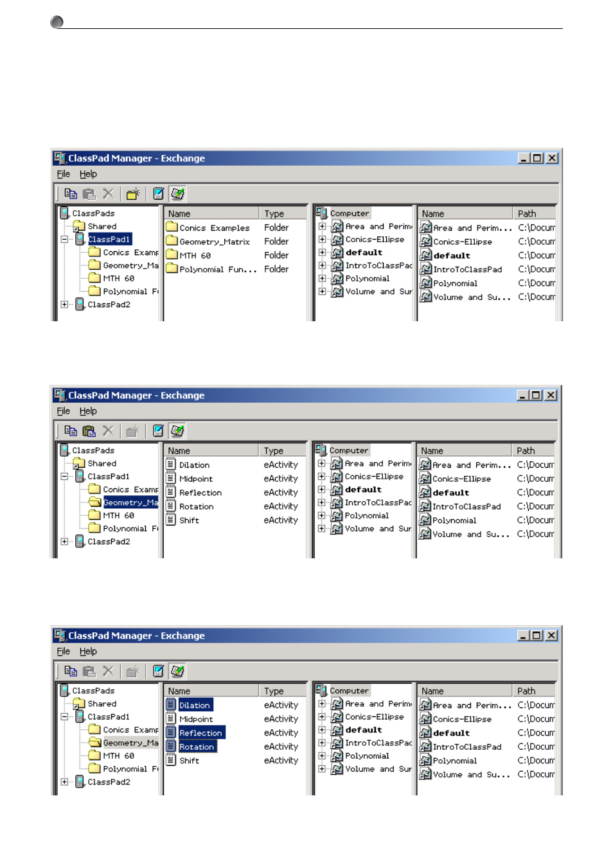The width and height of the screenshot is (613, 868).
Task: Click the grayed New Folder icon in the bottom window
Action: (133, 671)
